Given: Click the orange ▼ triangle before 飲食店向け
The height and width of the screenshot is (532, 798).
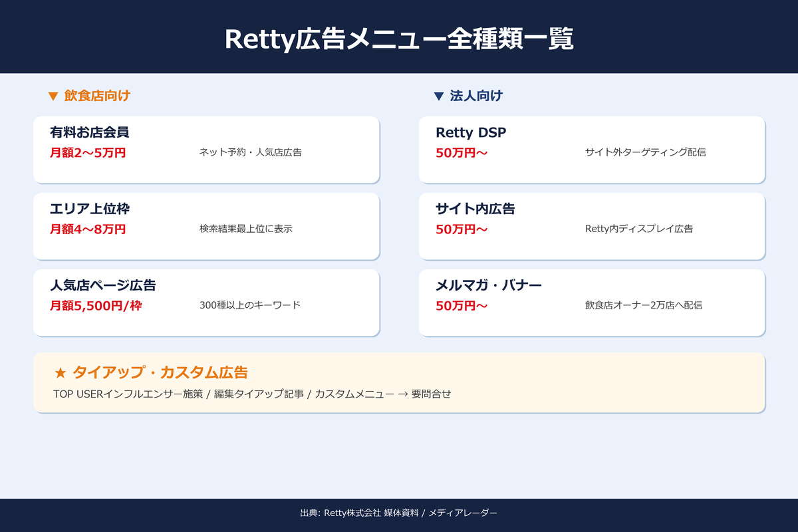Looking at the screenshot, I should [53, 95].
